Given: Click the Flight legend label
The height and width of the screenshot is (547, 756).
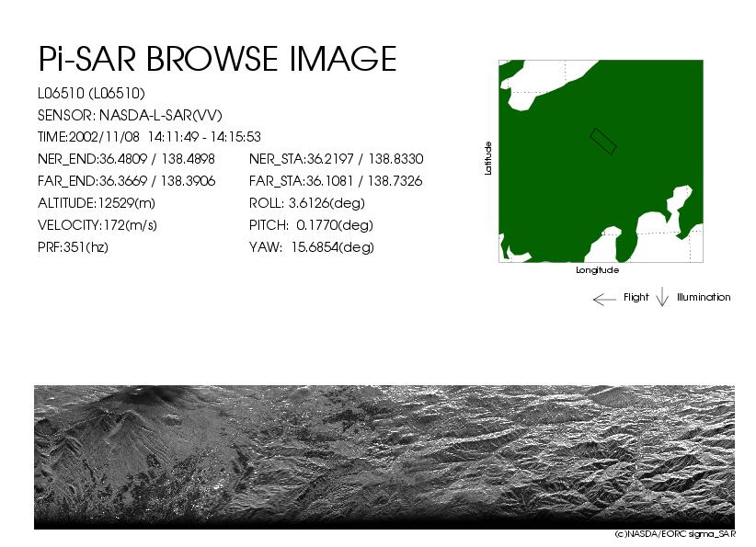Looking at the screenshot, I should pyautogui.click(x=636, y=297).
